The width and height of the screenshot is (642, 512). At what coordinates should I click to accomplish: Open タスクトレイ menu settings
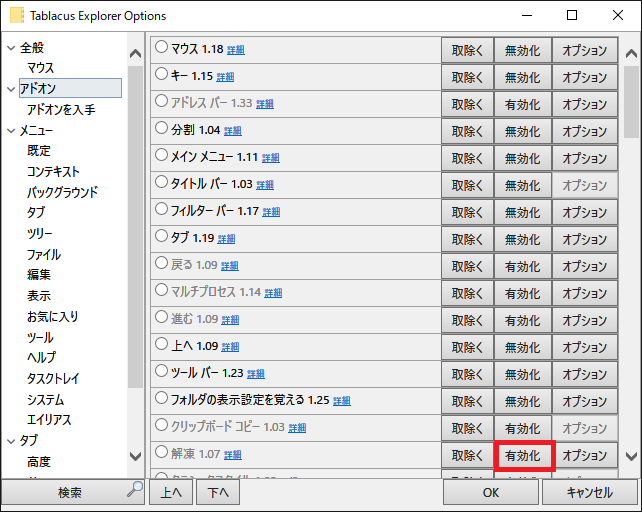[x=53, y=378]
